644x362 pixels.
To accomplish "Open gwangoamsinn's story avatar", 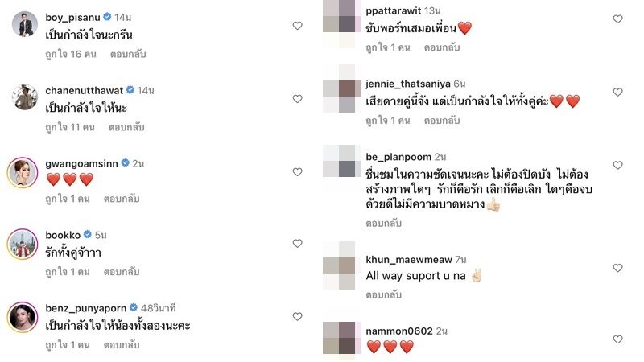I will [23, 173].
